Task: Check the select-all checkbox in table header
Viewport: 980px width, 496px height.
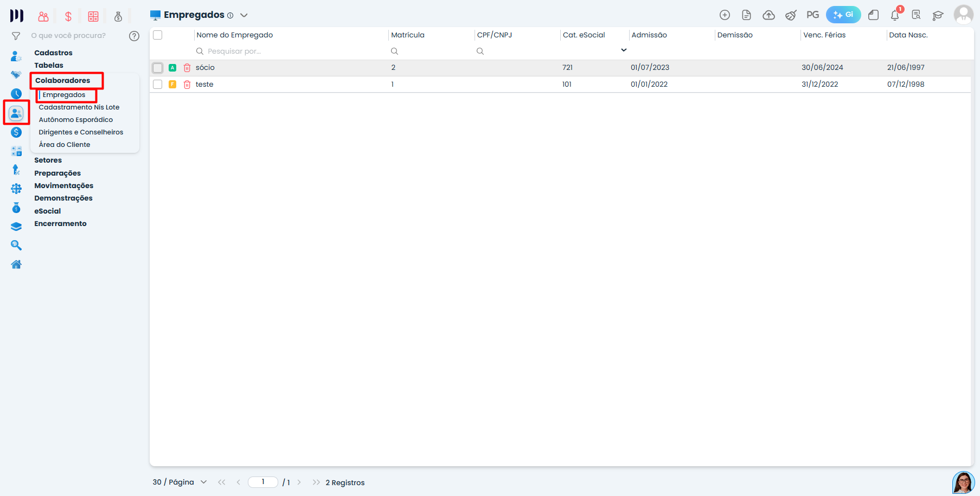Action: 158,35
